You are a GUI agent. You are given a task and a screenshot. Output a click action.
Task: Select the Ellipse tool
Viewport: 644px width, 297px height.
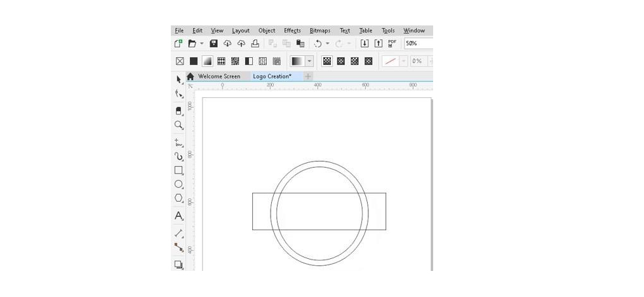tap(178, 184)
